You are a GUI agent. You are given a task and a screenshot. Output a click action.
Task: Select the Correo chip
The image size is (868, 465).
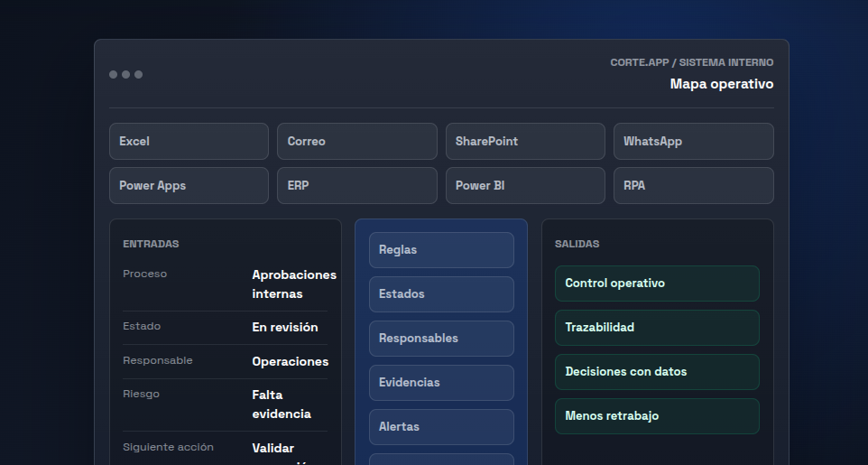(357, 142)
